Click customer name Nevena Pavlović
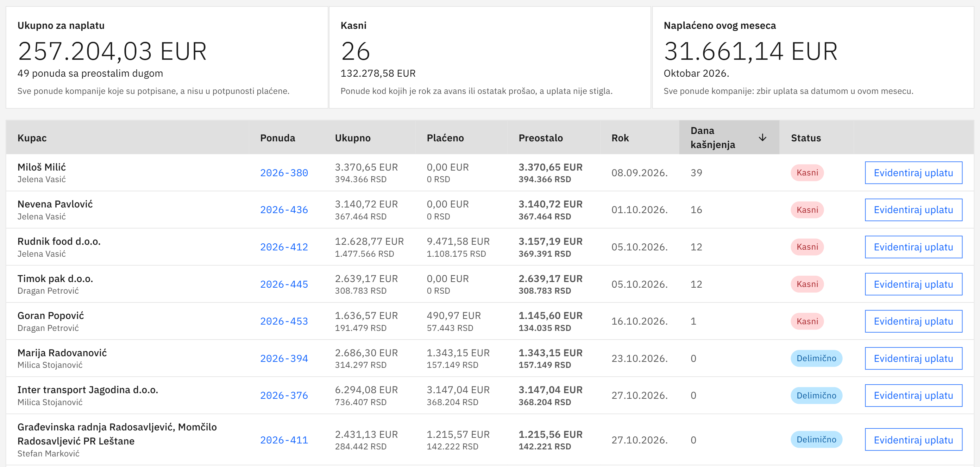Screen dimensions: 980x467 [55, 204]
